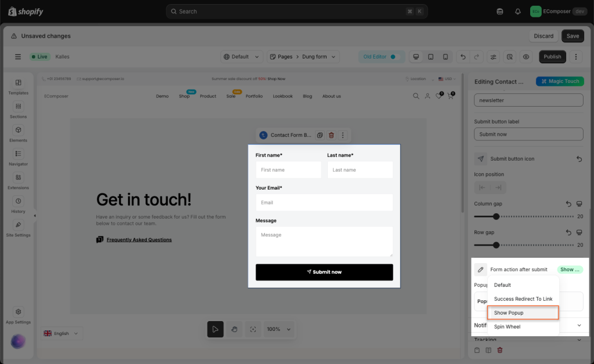Select the hand pan tool
This screenshot has width=594, height=364.
click(234, 329)
